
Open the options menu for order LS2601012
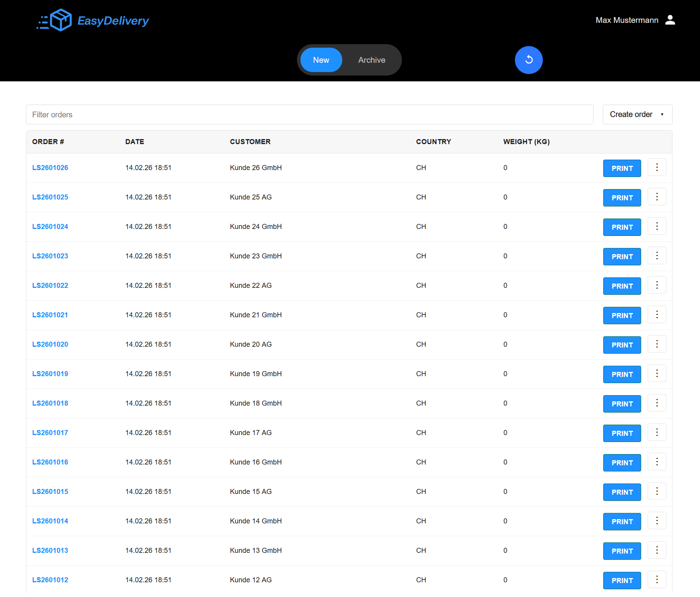657,580
